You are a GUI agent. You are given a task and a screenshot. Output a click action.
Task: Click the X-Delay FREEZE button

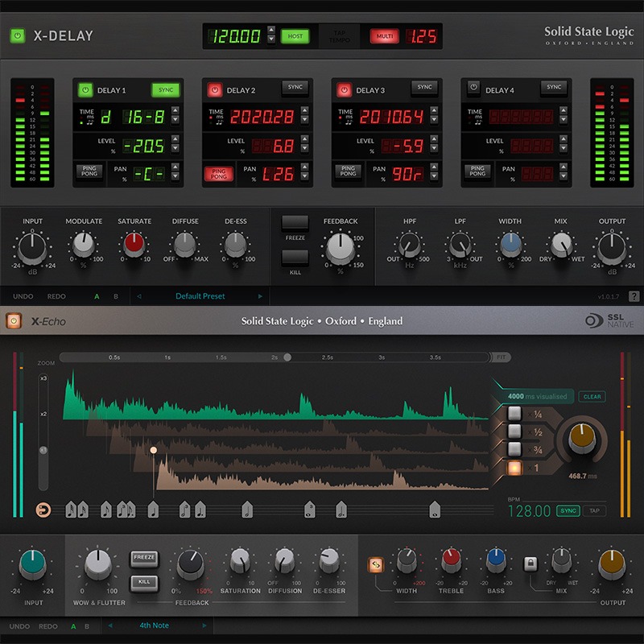295,222
